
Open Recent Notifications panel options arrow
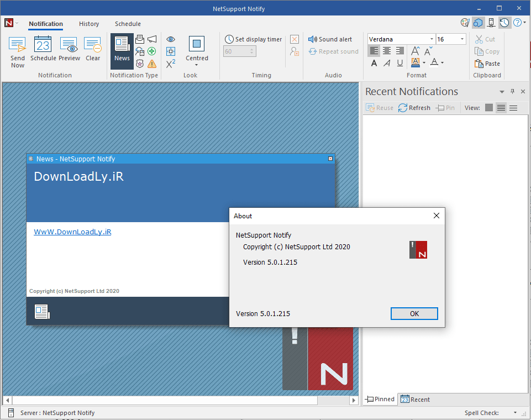[502, 92]
